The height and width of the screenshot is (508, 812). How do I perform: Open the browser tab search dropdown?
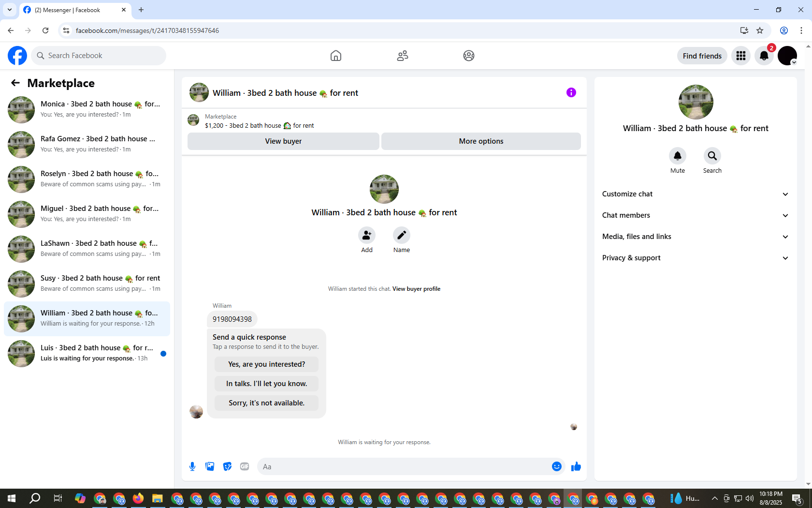coord(10,10)
